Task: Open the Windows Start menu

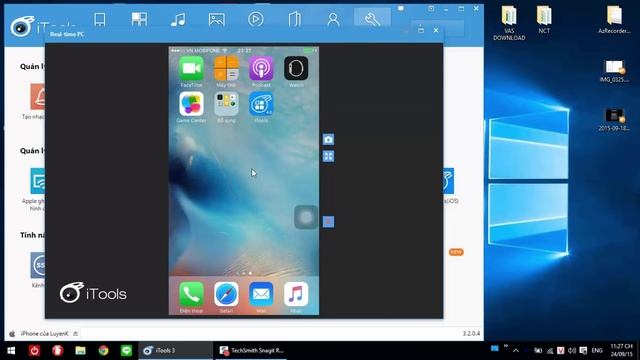Action: [11, 351]
